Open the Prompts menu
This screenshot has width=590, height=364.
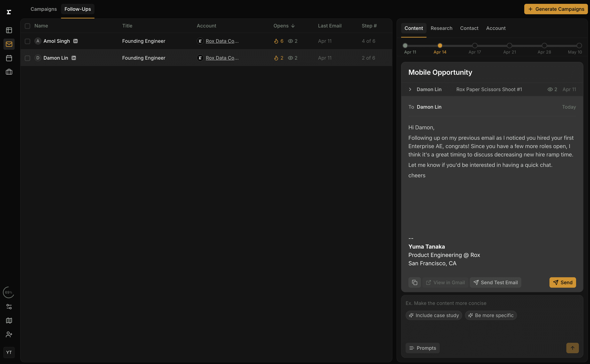click(423, 348)
